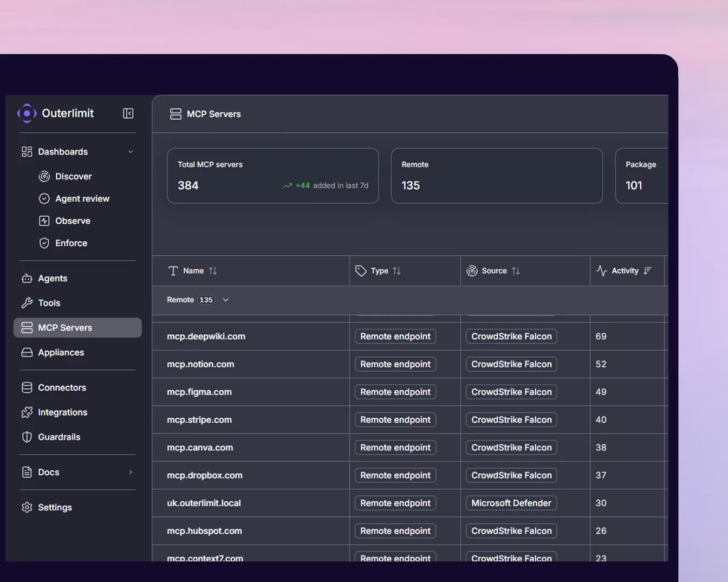Click the Settings gear icon
This screenshot has width=728, height=582.
27,507
